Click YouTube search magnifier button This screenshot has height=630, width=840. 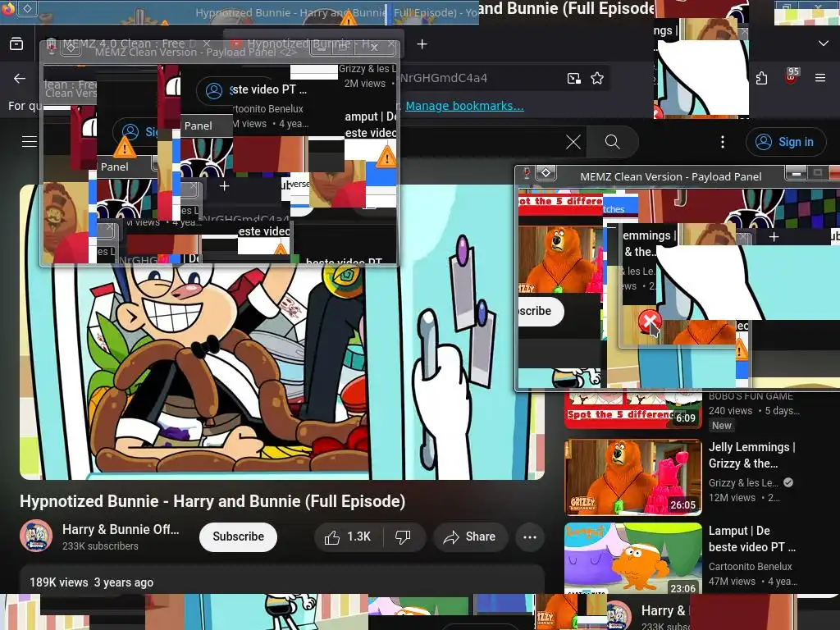click(612, 142)
